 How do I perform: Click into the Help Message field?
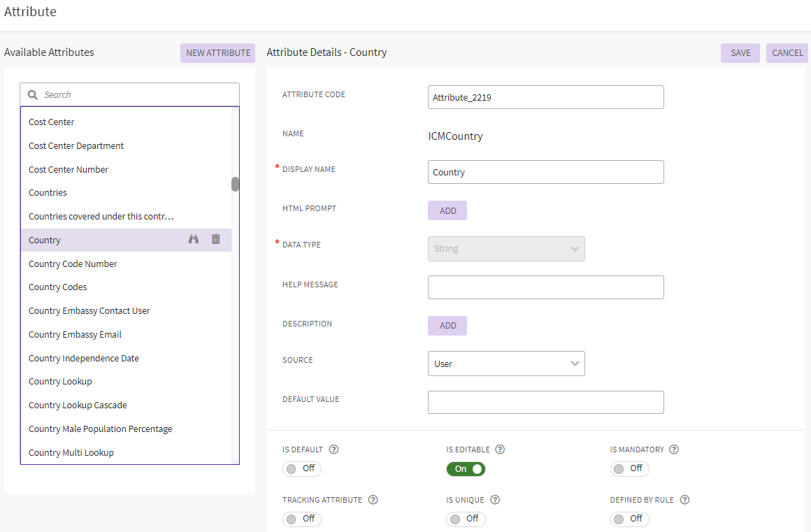tap(545, 287)
